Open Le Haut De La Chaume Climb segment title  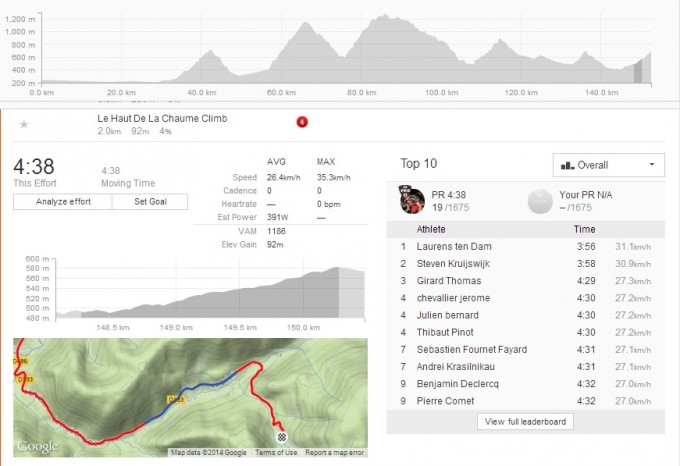click(162, 118)
